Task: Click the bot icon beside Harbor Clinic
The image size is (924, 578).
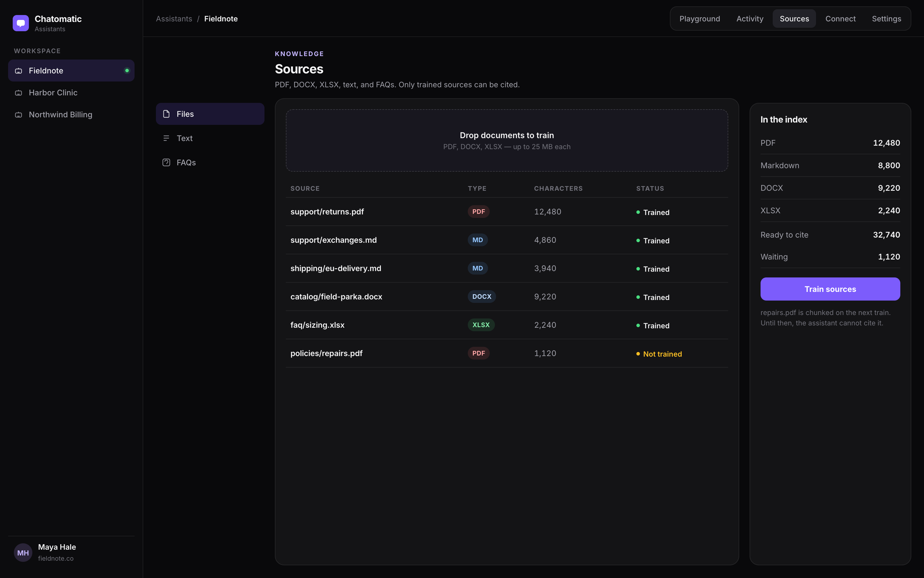Action: (18, 93)
